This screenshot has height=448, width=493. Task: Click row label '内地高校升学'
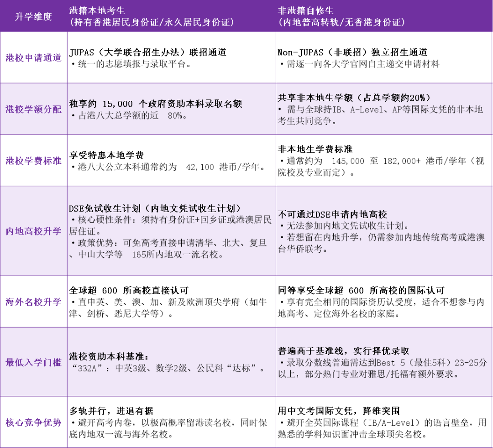click(34, 231)
